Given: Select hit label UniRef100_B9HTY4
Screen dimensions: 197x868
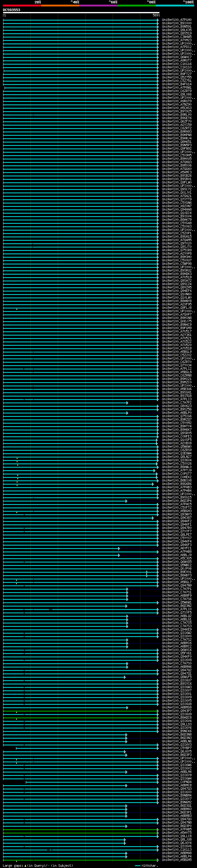Looking at the screenshot, I should tap(177, 426).
